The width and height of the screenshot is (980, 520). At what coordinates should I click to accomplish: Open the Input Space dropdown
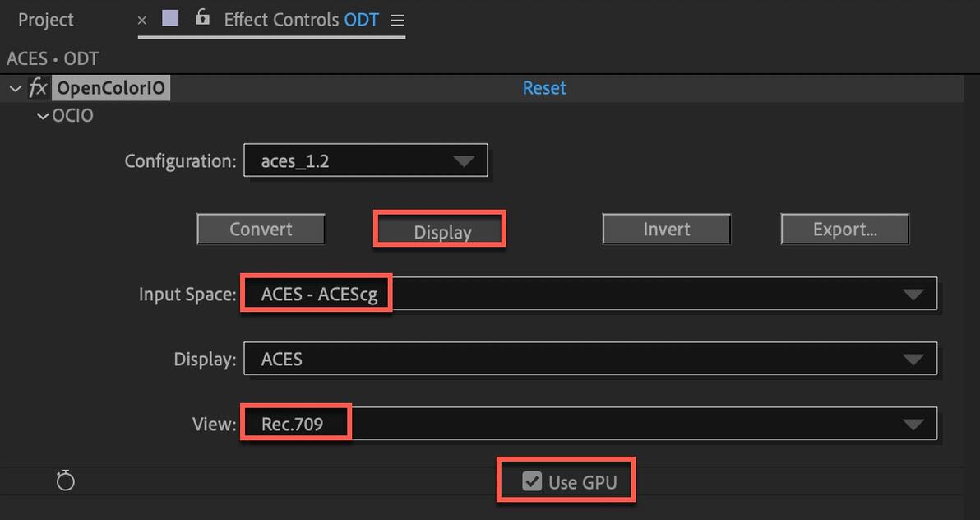pyautogui.click(x=589, y=294)
